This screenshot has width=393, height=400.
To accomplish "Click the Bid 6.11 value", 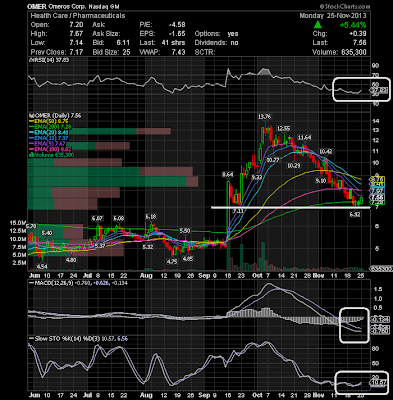I will 123,43.
